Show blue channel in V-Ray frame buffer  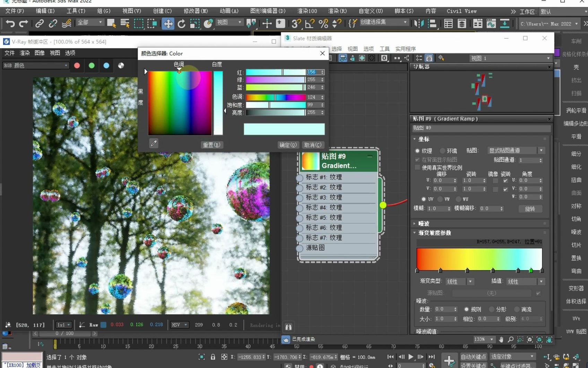106,65
